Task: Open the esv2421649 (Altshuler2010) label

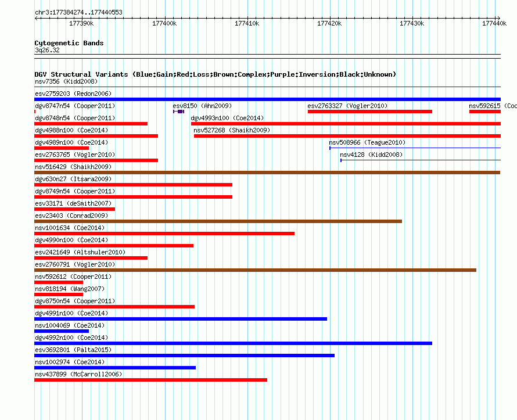Action: [80, 252]
